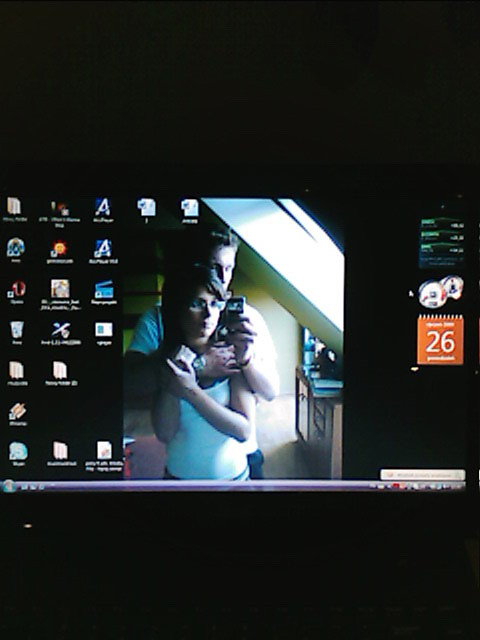
Task: Open the ALLPlayer V3.6 shortcut
Action: point(103,248)
